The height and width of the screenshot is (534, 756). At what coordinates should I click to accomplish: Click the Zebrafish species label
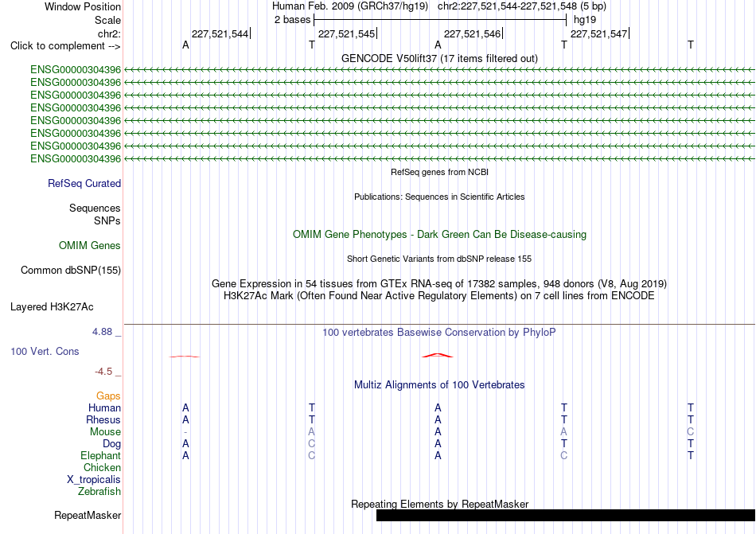(99, 492)
